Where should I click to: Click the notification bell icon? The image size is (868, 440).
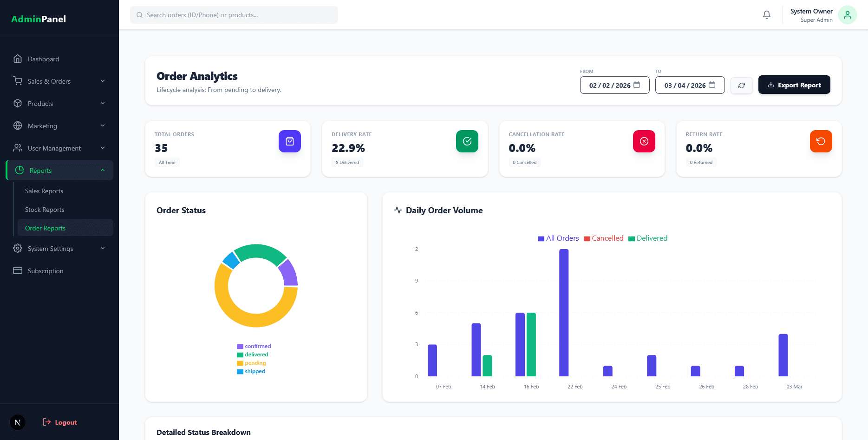(x=766, y=14)
